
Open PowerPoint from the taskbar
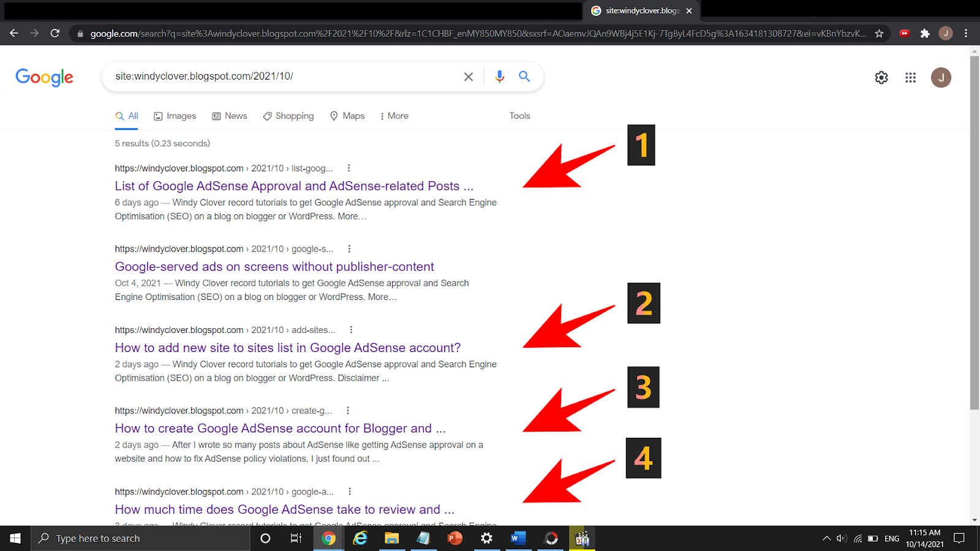click(454, 538)
